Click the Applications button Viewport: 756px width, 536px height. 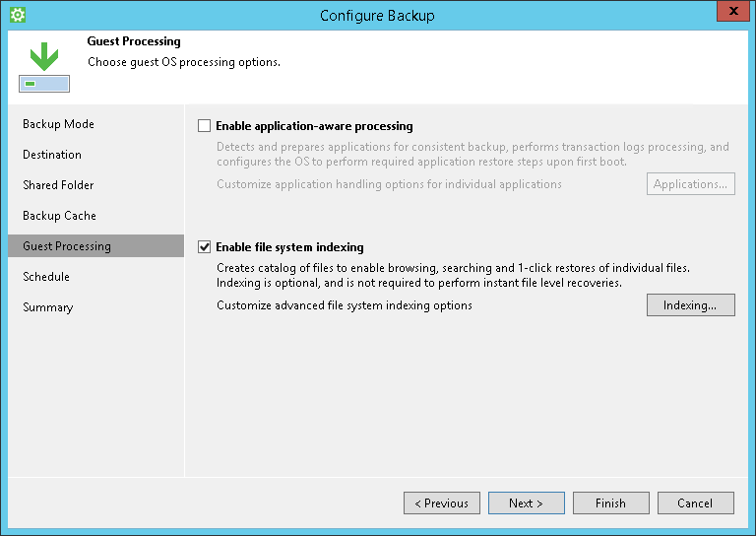tap(690, 184)
